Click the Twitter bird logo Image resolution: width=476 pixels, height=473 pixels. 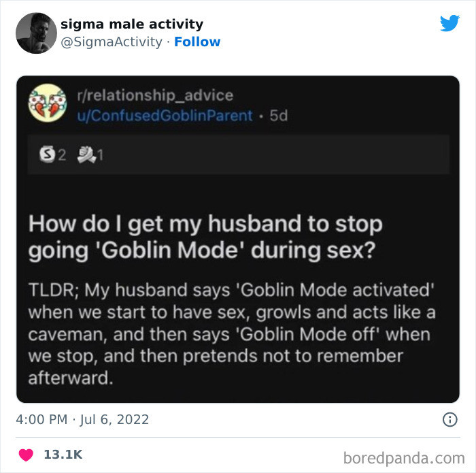click(x=449, y=24)
